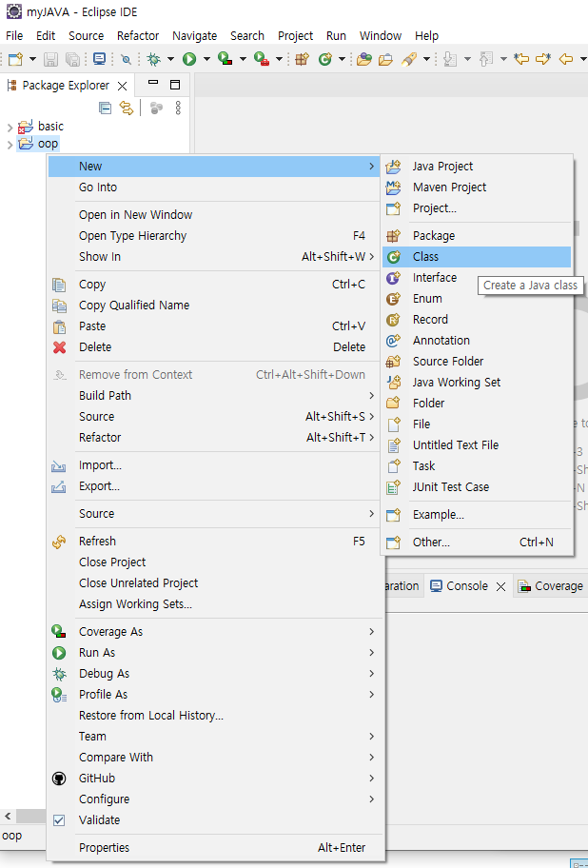Click the New wizard toolbar icon
The image size is (588, 868).
point(16,59)
